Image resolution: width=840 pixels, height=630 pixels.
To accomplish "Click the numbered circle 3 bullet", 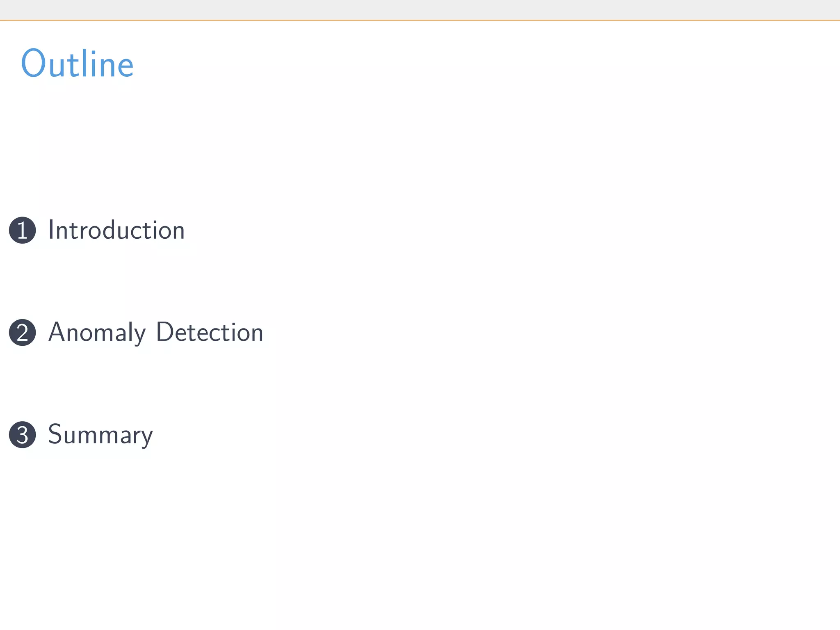I will point(23,434).
